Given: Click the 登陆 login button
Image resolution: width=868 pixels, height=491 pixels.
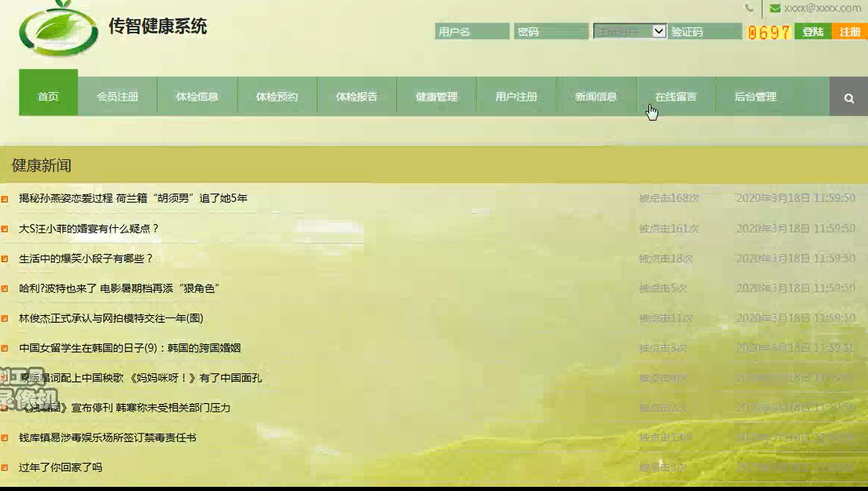Looking at the screenshot, I should pos(813,32).
